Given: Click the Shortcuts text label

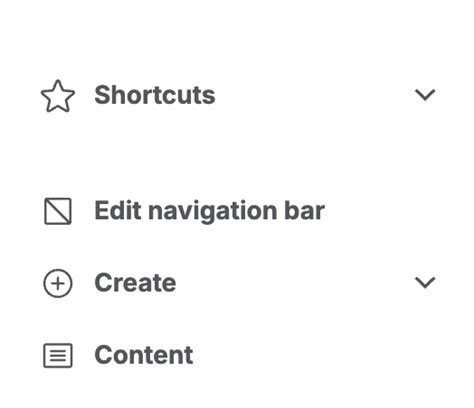Looking at the screenshot, I should tap(155, 95).
